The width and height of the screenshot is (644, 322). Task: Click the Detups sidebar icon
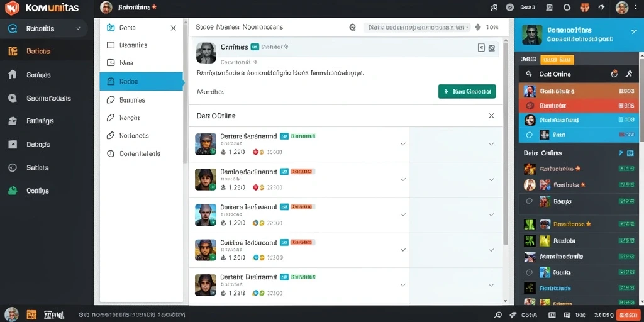pos(13,144)
